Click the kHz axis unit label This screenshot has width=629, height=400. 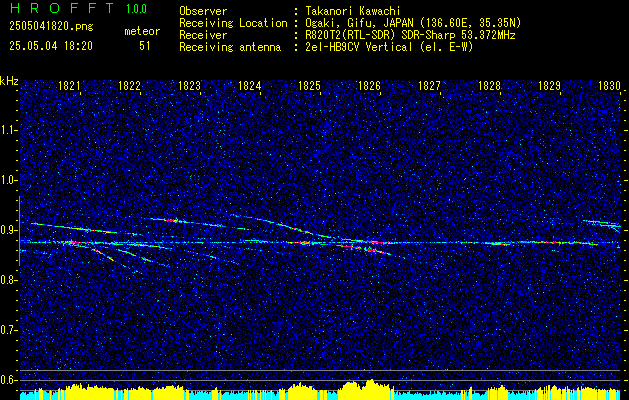click(x=9, y=81)
